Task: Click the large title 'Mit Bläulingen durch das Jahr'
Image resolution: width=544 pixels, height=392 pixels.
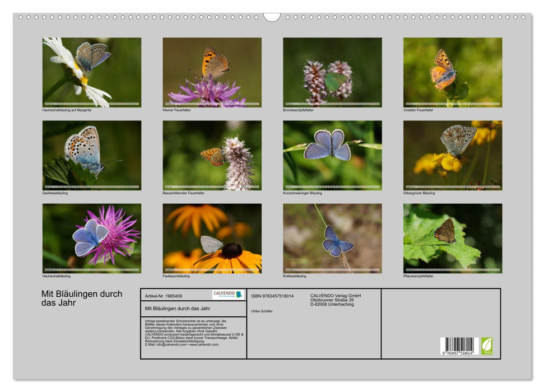Action: (x=82, y=298)
